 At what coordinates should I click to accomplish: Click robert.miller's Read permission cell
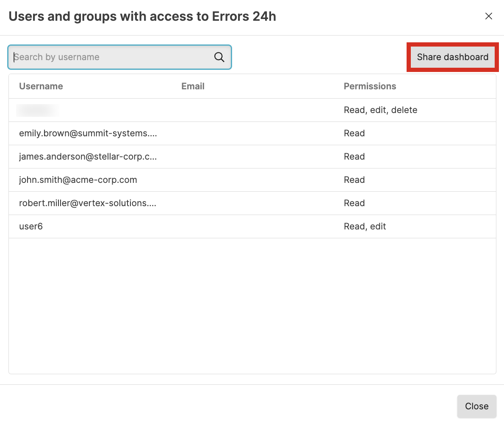point(354,203)
